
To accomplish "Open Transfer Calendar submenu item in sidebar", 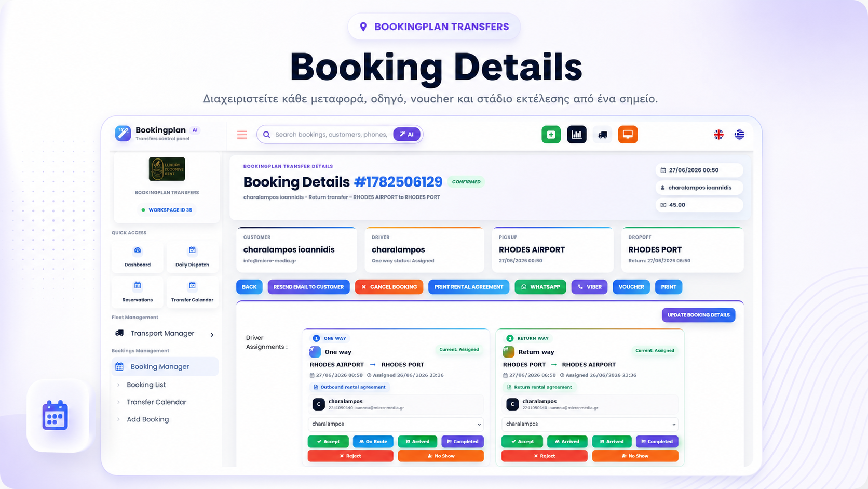I will (156, 402).
